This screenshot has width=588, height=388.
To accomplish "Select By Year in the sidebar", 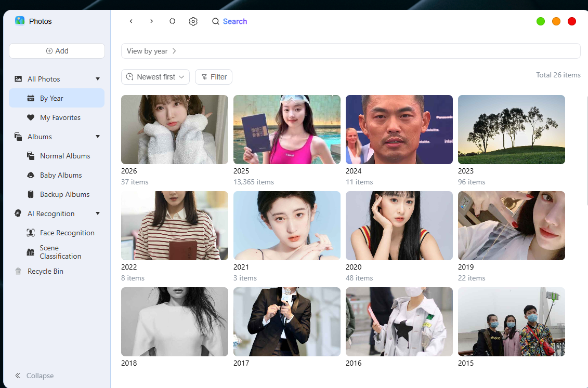I will pos(57,98).
